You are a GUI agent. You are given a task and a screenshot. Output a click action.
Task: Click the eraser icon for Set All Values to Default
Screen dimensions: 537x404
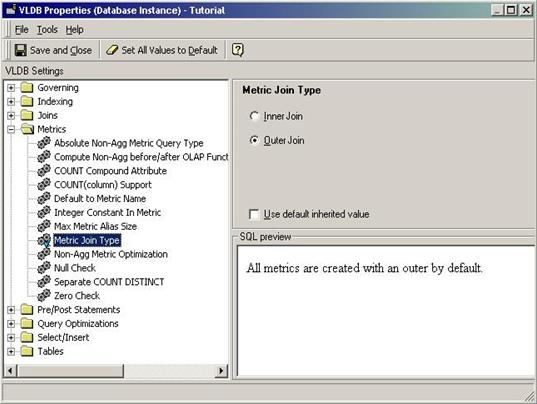(x=112, y=50)
